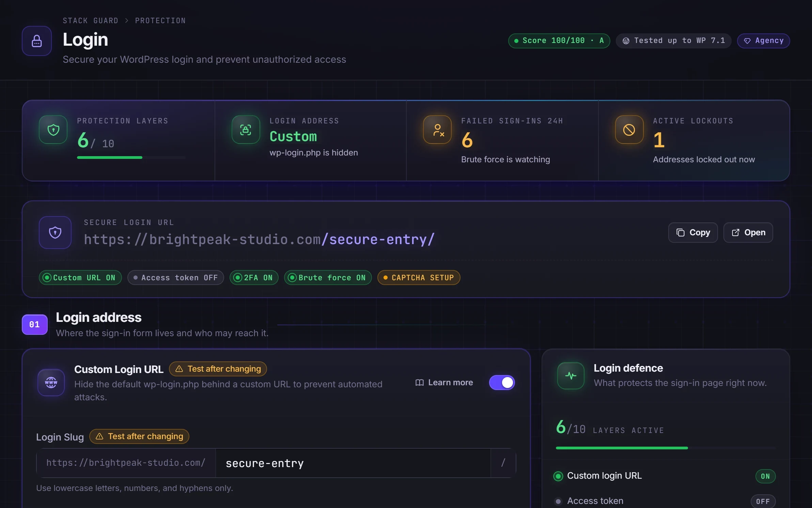
Task: Click the Login Address scan icon
Action: point(246,130)
